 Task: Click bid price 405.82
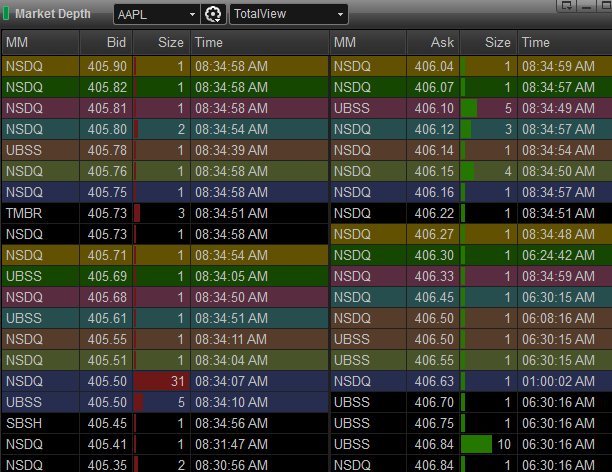click(107, 87)
